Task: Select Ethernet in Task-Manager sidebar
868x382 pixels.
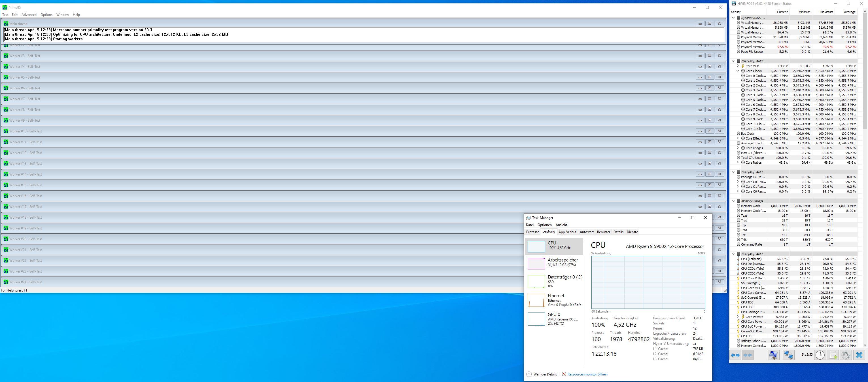Action: point(554,300)
